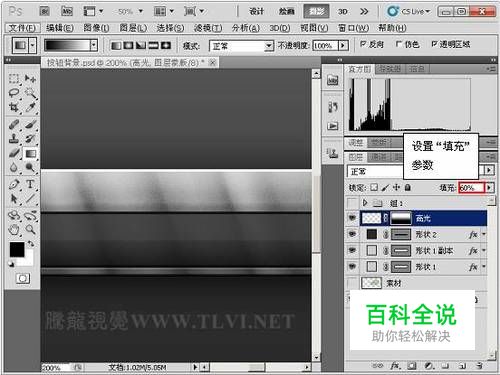
Task: Open the 不透明度 opacity slider arrow
Action: coord(343,46)
